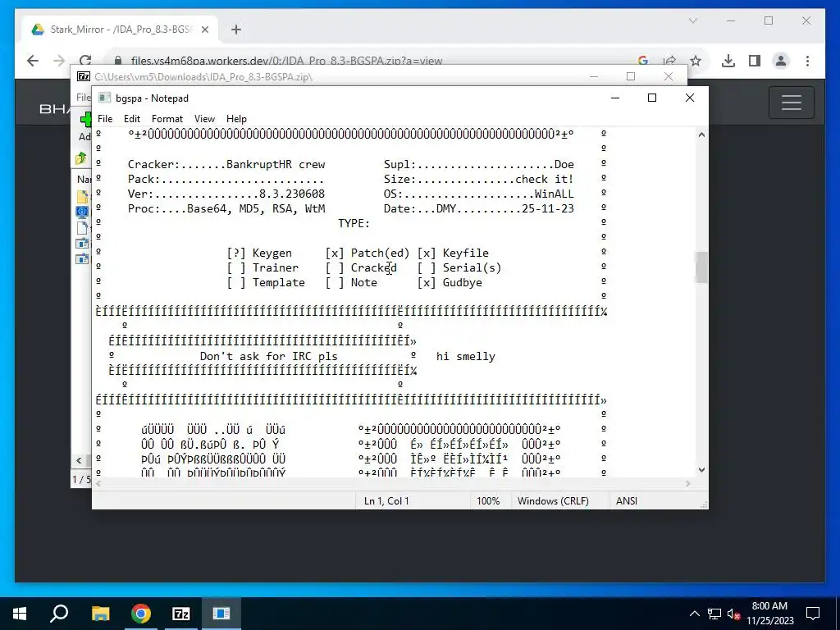
Task: Open the Notepad Edit menu
Action: [132, 119]
